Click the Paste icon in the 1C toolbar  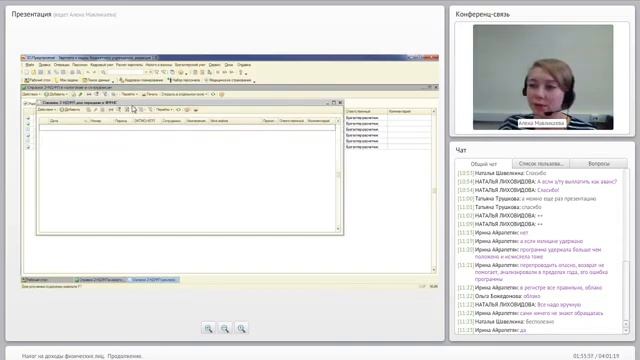tap(63, 72)
